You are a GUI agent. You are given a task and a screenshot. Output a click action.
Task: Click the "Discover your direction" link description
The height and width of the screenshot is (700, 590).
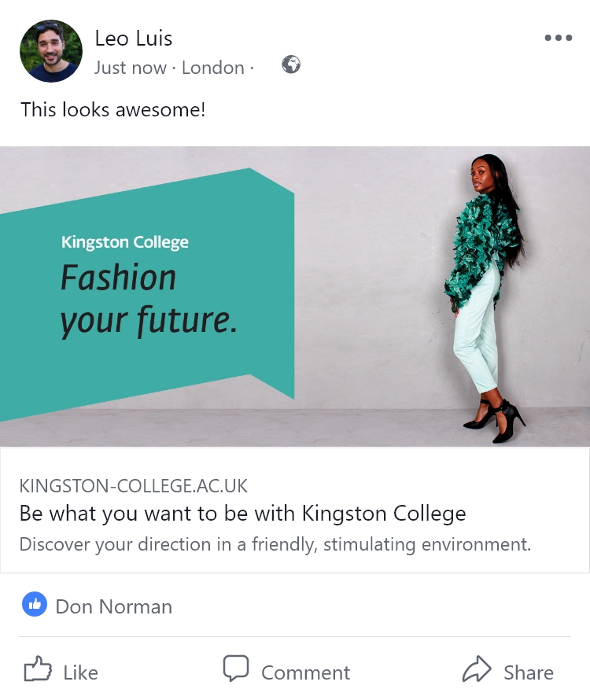(275, 544)
